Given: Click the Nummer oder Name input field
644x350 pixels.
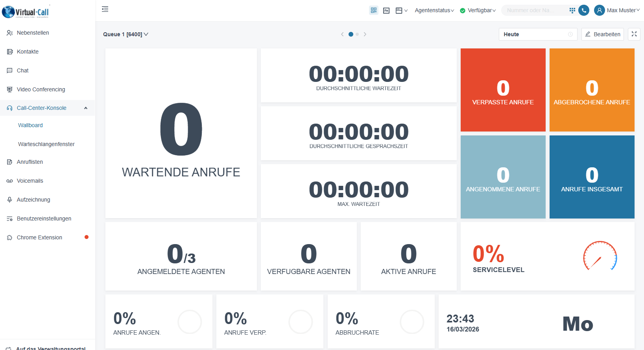Looking at the screenshot, I should [x=535, y=10].
